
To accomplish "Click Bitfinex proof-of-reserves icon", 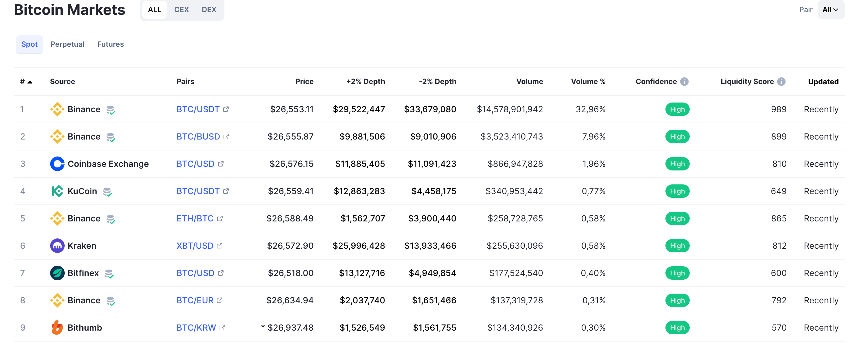I will click(x=109, y=274).
